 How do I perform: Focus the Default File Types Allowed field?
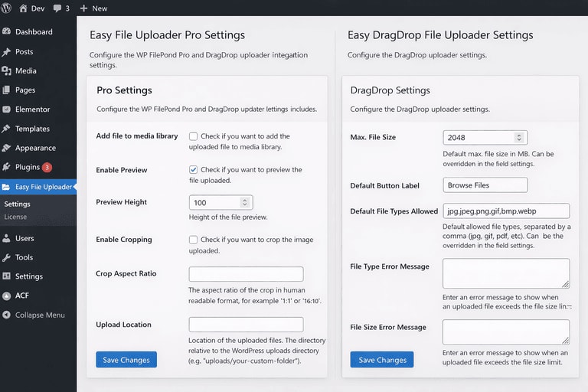506,211
